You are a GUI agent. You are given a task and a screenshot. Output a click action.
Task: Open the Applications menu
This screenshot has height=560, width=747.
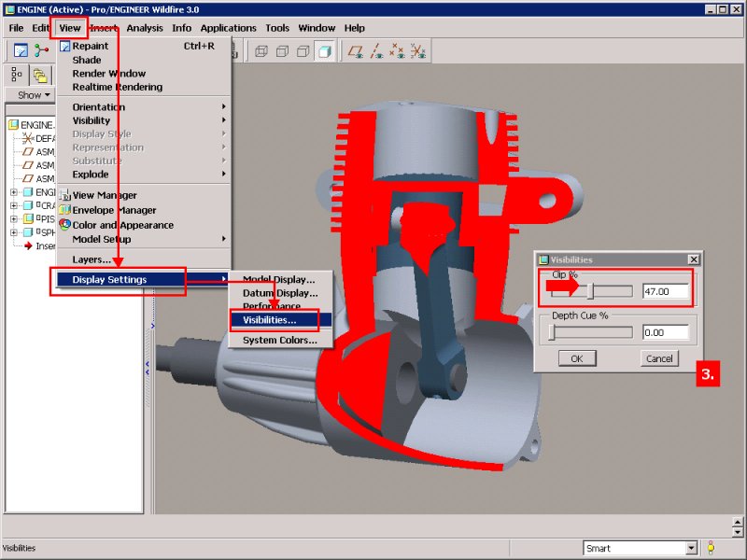coord(228,28)
